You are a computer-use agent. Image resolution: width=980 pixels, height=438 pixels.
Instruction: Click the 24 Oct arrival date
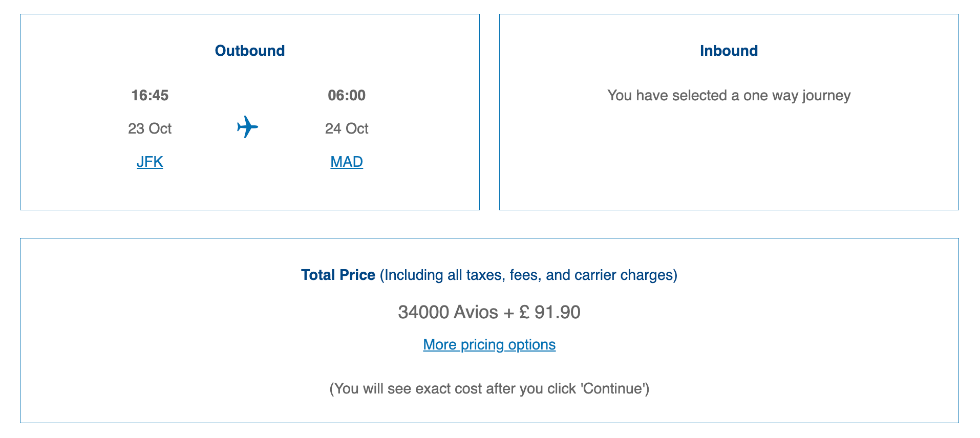click(x=347, y=128)
